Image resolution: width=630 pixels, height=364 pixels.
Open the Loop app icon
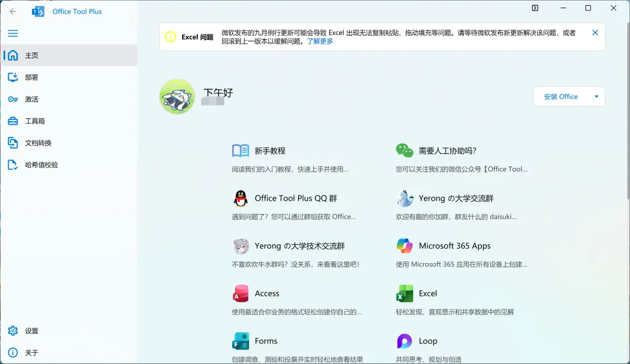[x=405, y=341]
